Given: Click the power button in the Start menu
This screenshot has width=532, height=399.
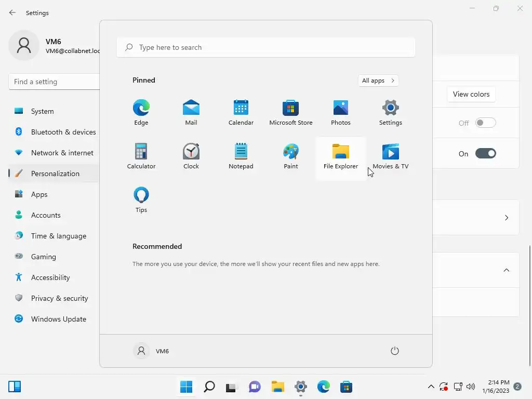Looking at the screenshot, I should pyautogui.click(x=395, y=351).
